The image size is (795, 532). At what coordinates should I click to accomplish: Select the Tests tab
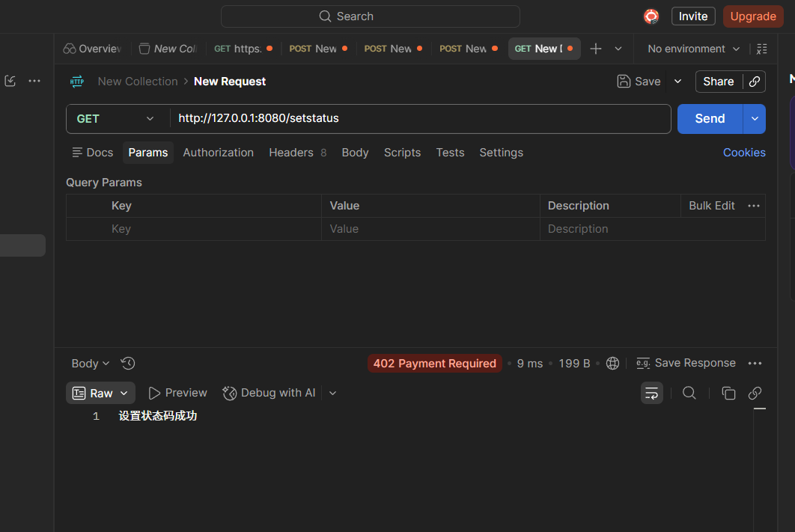(450, 153)
